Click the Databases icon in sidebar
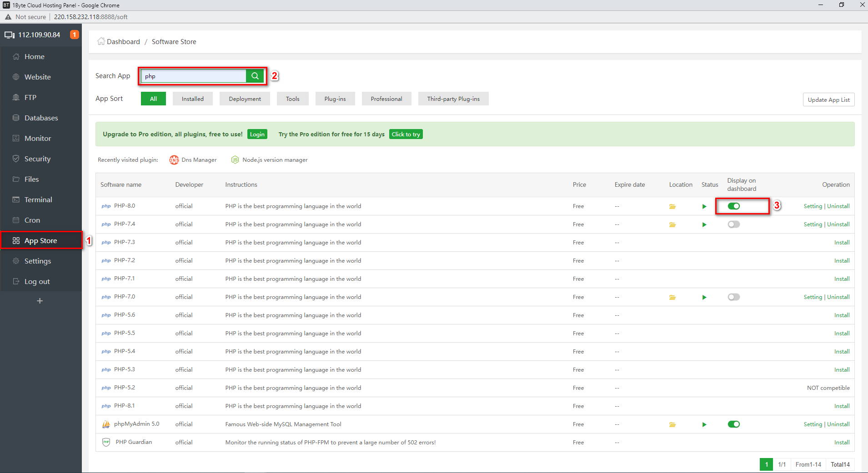Image resolution: width=868 pixels, height=473 pixels. tap(16, 118)
